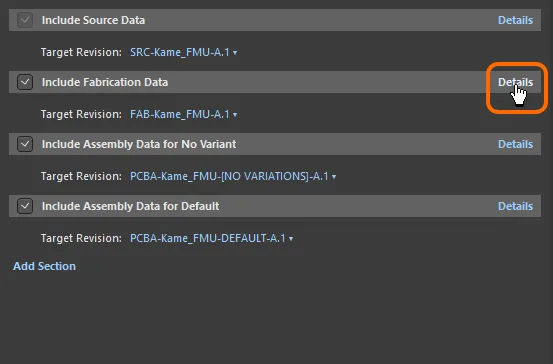Click arrow beside the DEFAULT-A.1 revision
Image resolution: width=553 pixels, height=364 pixels.
pyautogui.click(x=291, y=239)
